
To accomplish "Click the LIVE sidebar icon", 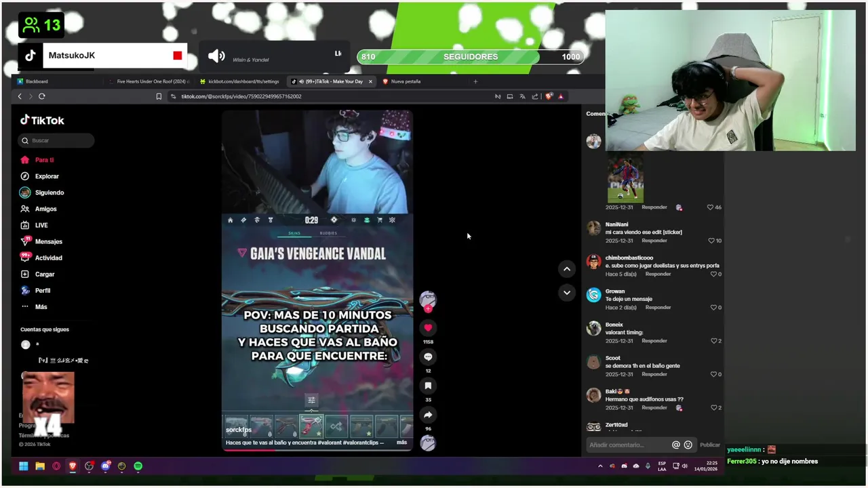I will click(x=25, y=225).
